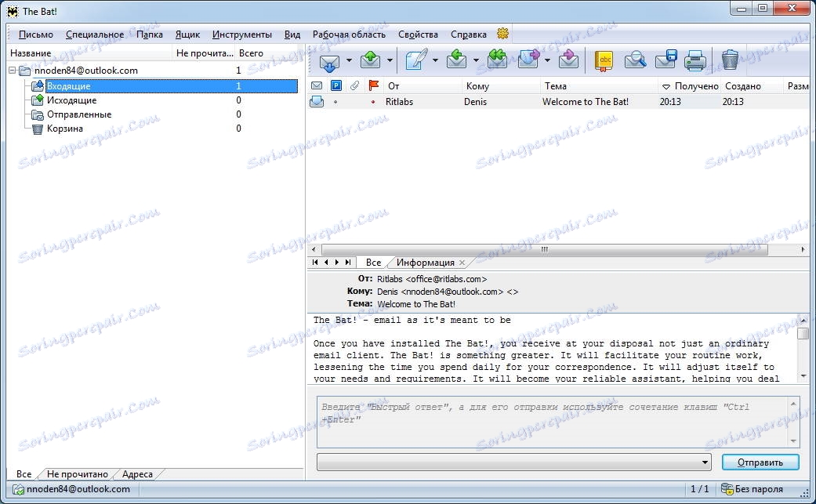The height and width of the screenshot is (504, 816).
Task: Open the 'Свойства' menu
Action: tap(418, 34)
